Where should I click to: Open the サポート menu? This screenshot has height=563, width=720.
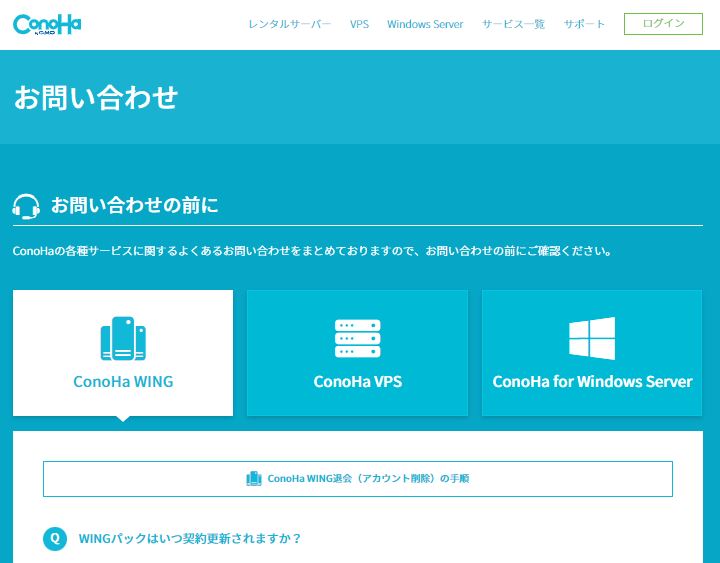[x=584, y=24]
